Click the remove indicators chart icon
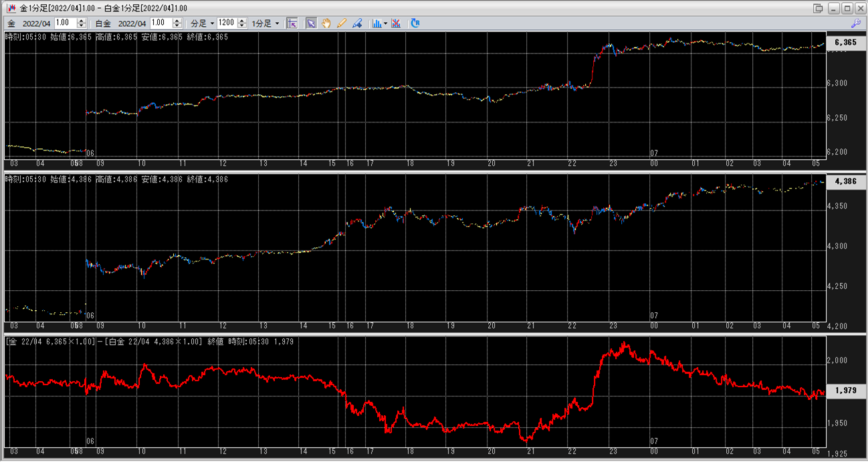This screenshot has width=868, height=462. click(396, 23)
